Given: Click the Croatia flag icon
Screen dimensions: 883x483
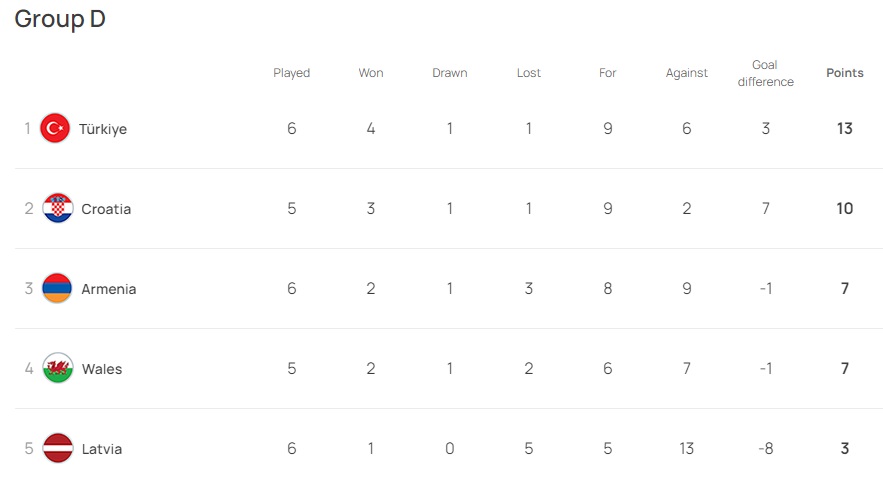Looking at the screenshot, I should pos(58,208).
